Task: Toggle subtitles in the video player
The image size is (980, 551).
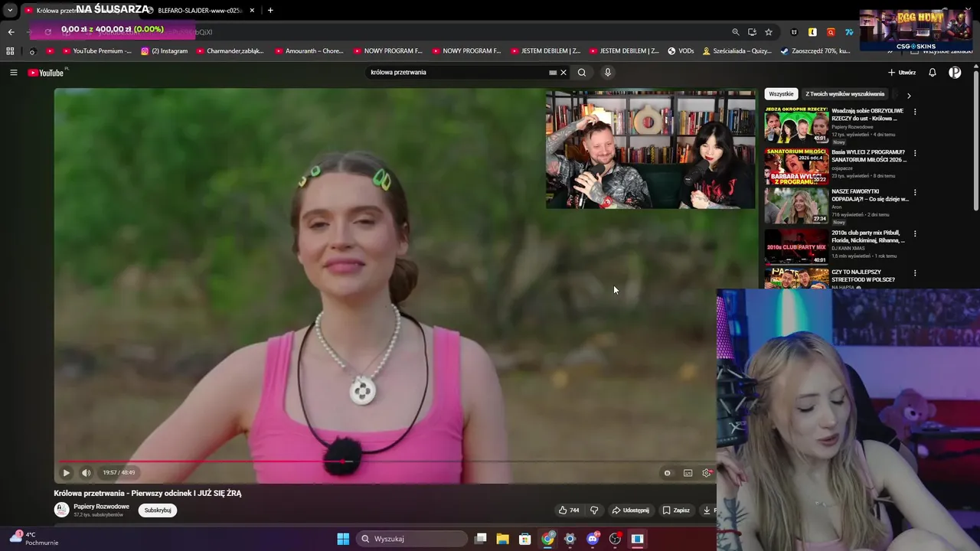Action: coord(688,473)
